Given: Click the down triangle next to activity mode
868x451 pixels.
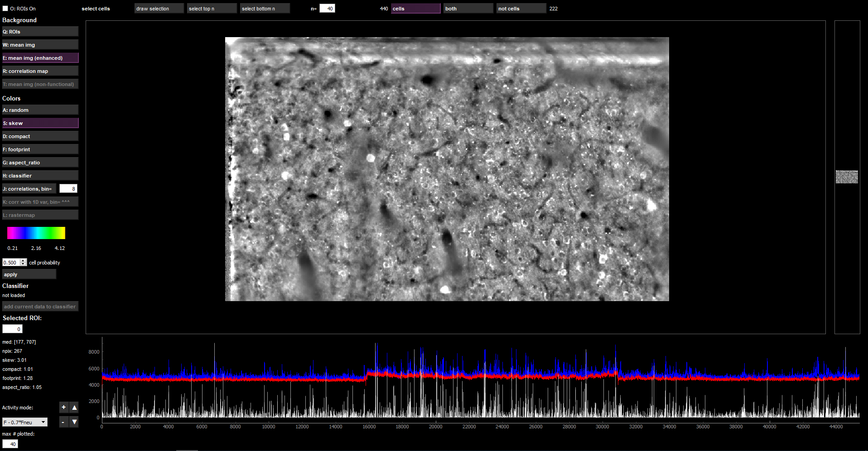Looking at the screenshot, I should pos(74,422).
